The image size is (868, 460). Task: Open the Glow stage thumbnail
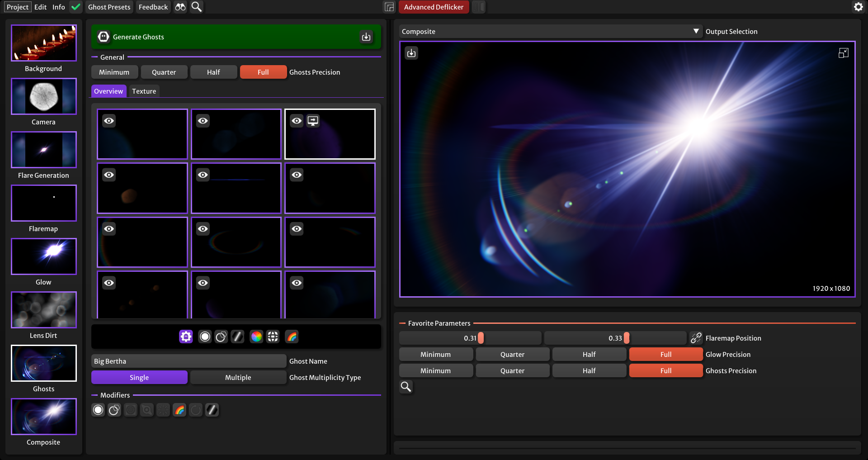44,256
